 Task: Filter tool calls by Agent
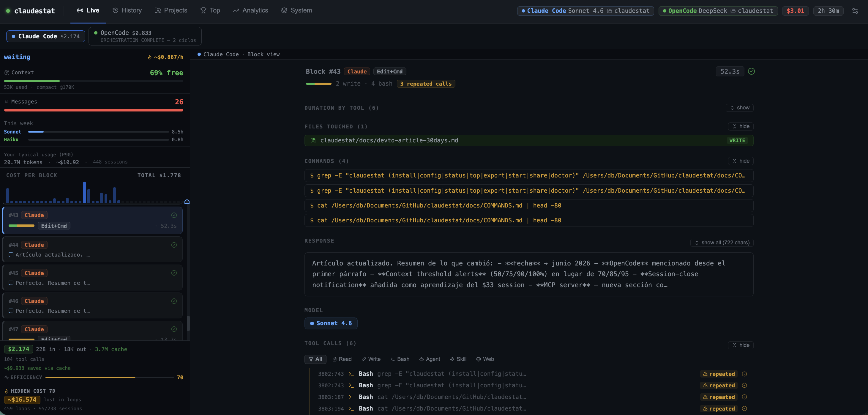(430, 359)
